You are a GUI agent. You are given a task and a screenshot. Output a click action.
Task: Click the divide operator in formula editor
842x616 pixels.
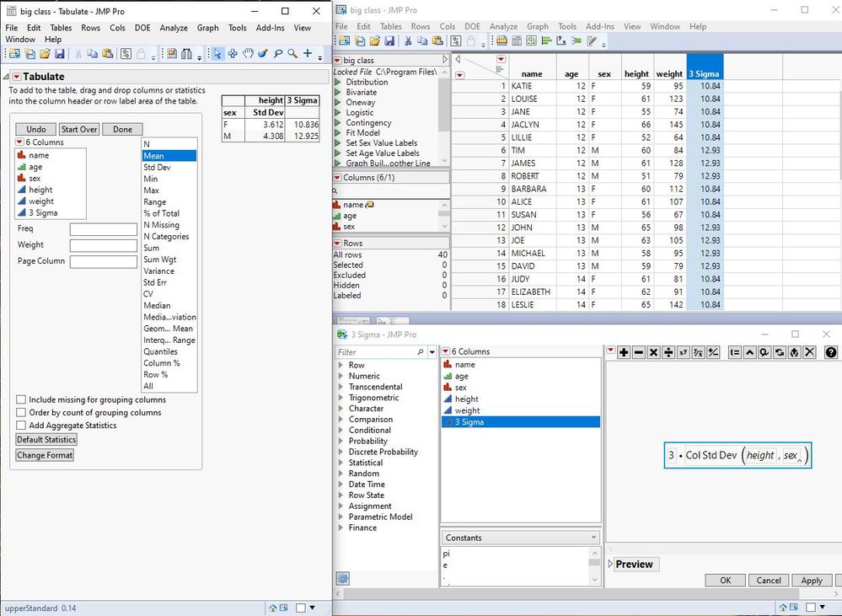[668, 352]
